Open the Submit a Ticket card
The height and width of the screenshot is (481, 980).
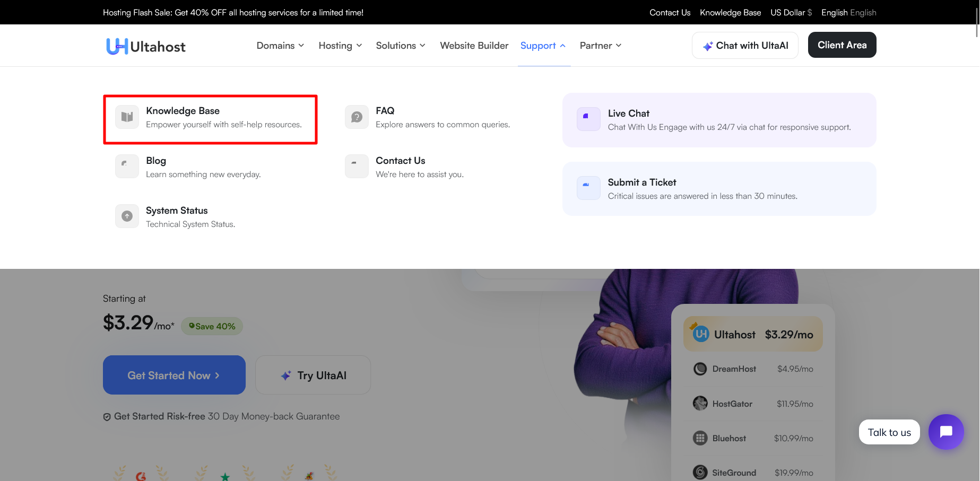click(719, 189)
